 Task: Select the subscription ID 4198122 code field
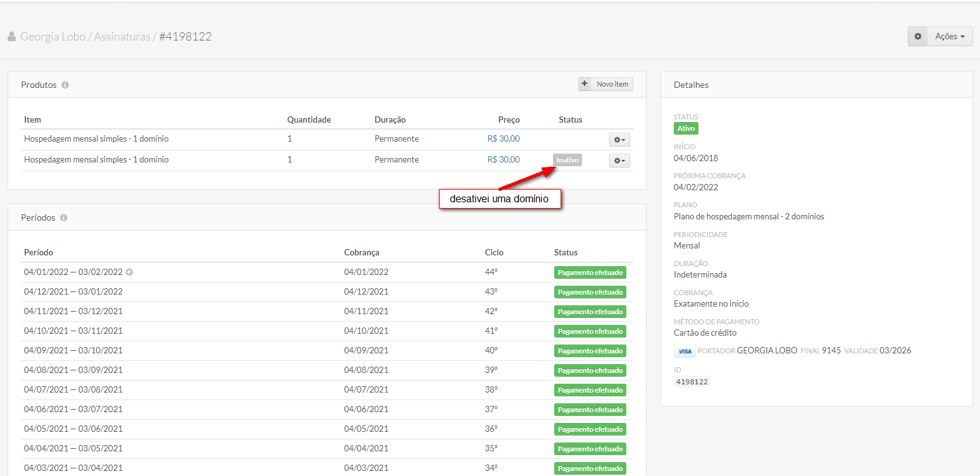[692, 382]
